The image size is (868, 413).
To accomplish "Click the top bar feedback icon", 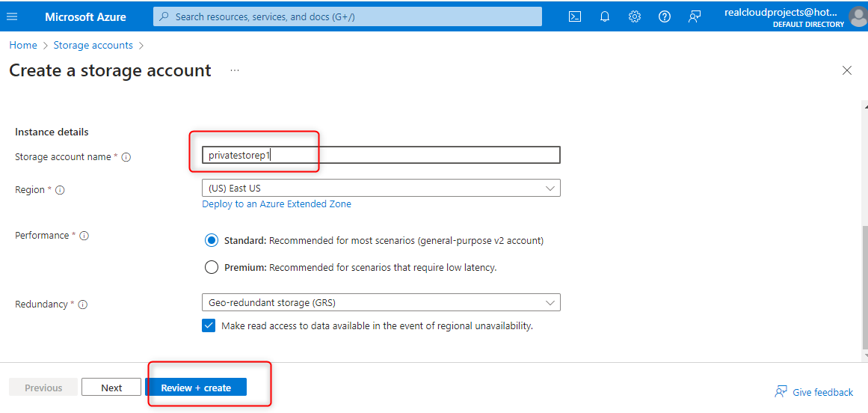I will click(x=695, y=16).
